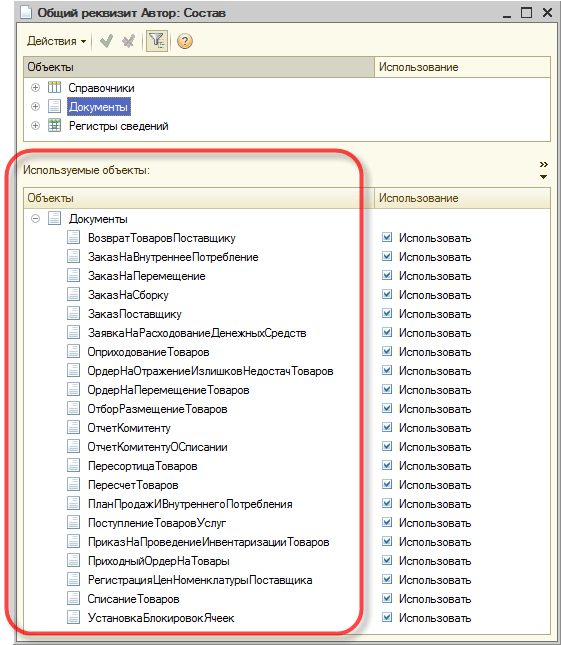Select the Справочники catalog icon
The image size is (561, 645).
(54, 88)
